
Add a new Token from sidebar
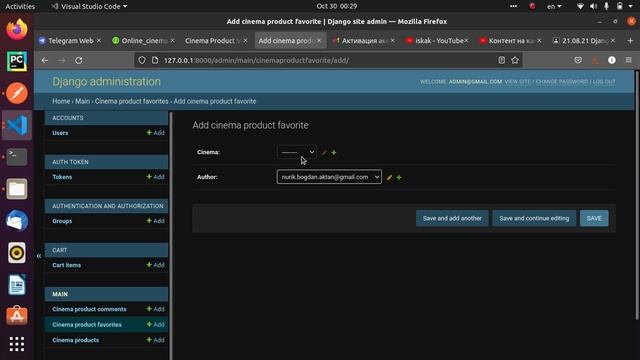156,177
